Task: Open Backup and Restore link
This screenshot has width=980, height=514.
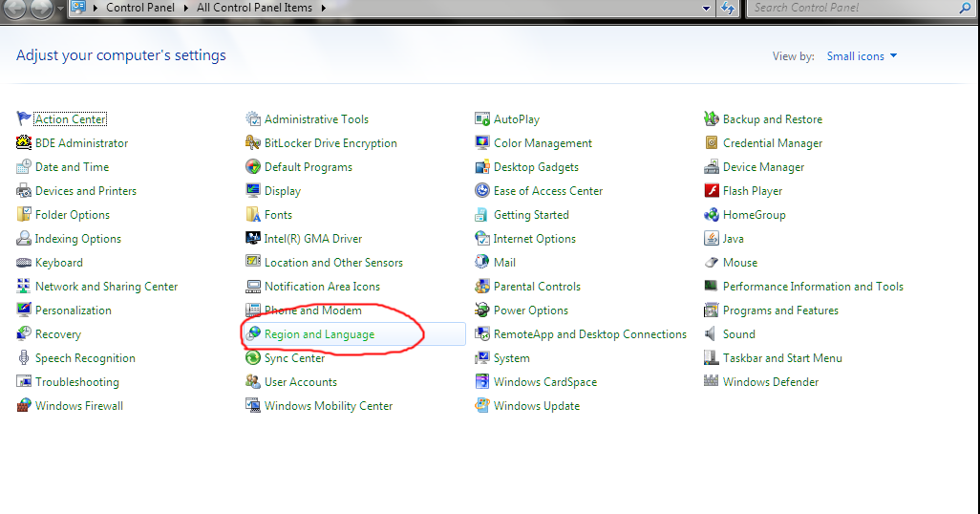Action: click(x=773, y=119)
